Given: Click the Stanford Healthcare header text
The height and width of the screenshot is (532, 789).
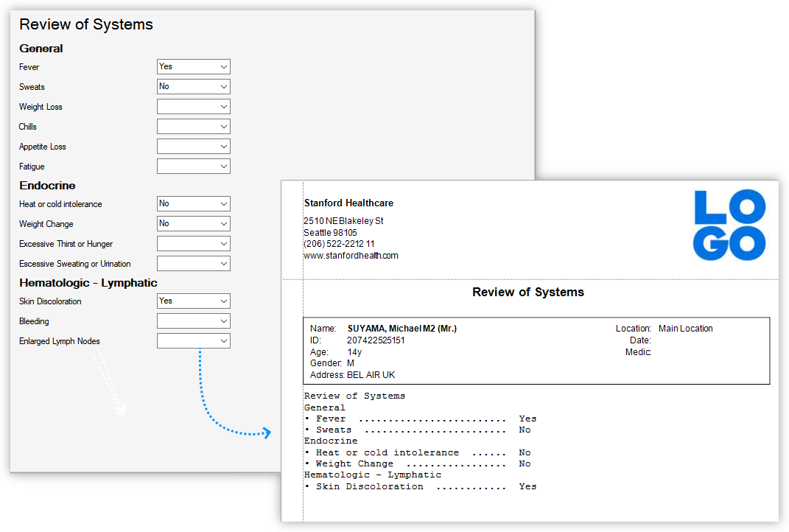Looking at the screenshot, I should tap(348, 203).
